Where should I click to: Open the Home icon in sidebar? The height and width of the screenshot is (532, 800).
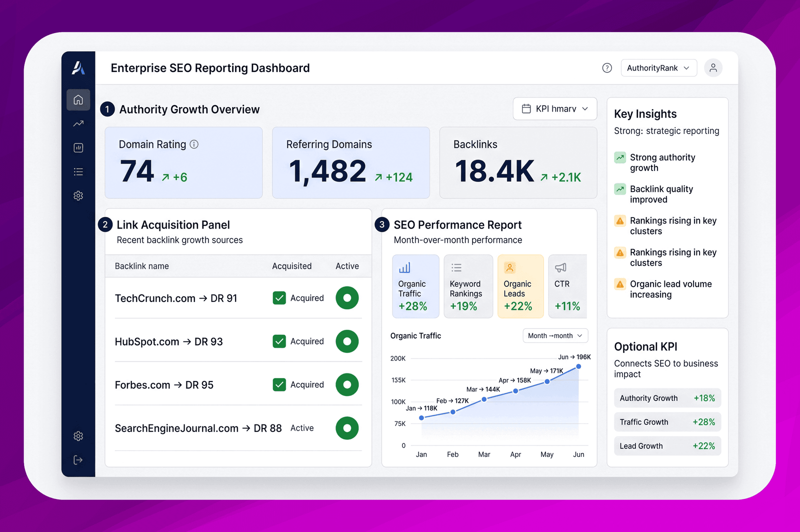[78, 100]
